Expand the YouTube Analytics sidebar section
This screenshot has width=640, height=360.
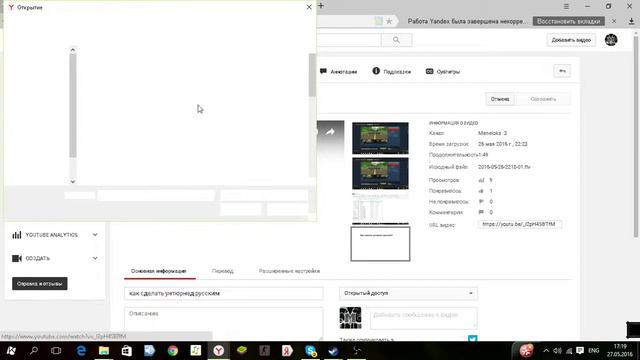point(95,235)
